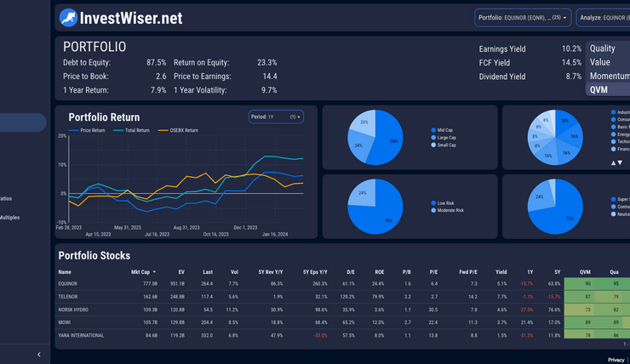The image size is (630, 364).
Task: Sort by the Name column header
Action: [65, 272]
